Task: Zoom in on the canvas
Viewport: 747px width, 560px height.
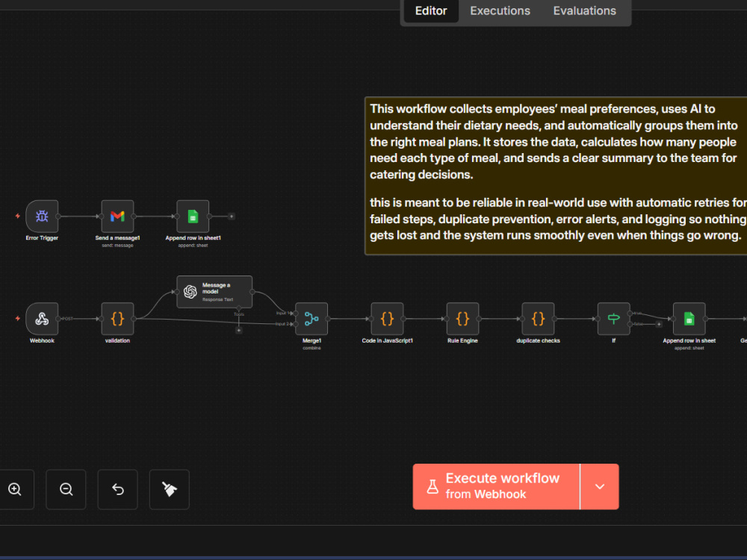Action: point(15,490)
